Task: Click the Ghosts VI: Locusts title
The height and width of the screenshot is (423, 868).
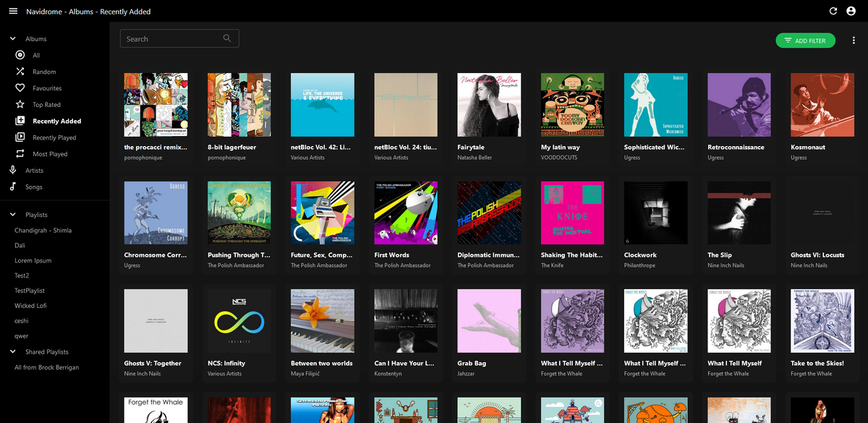Action: click(817, 255)
